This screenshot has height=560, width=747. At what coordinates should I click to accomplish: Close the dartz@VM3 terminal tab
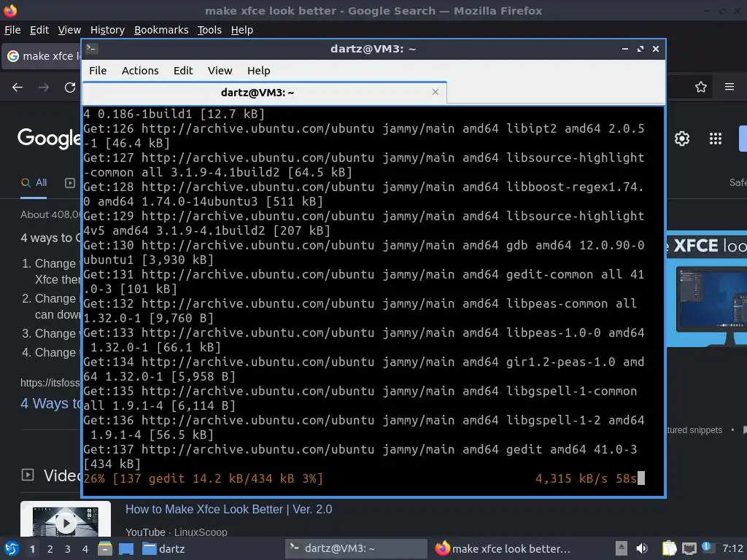click(x=436, y=92)
